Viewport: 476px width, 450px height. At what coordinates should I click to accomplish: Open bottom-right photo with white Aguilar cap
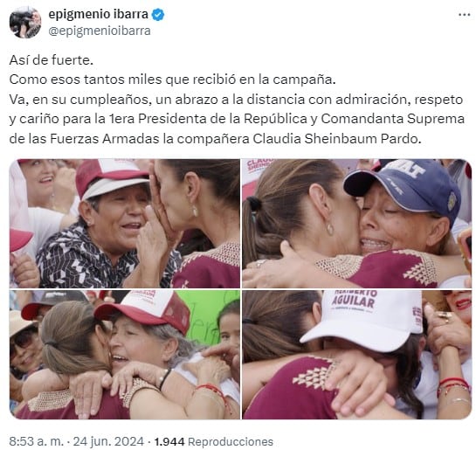tap(356, 355)
